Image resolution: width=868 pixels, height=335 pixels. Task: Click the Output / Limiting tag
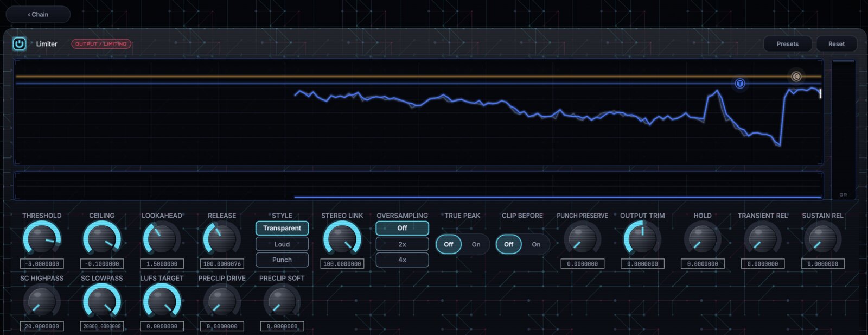click(x=101, y=44)
